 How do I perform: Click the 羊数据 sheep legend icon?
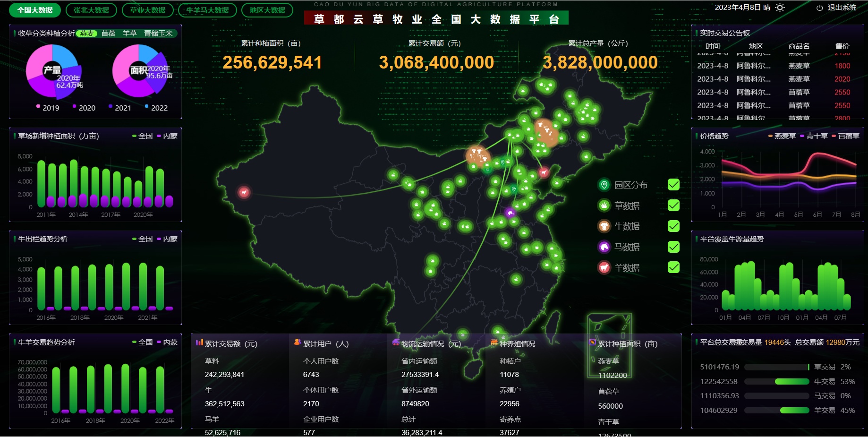(604, 268)
